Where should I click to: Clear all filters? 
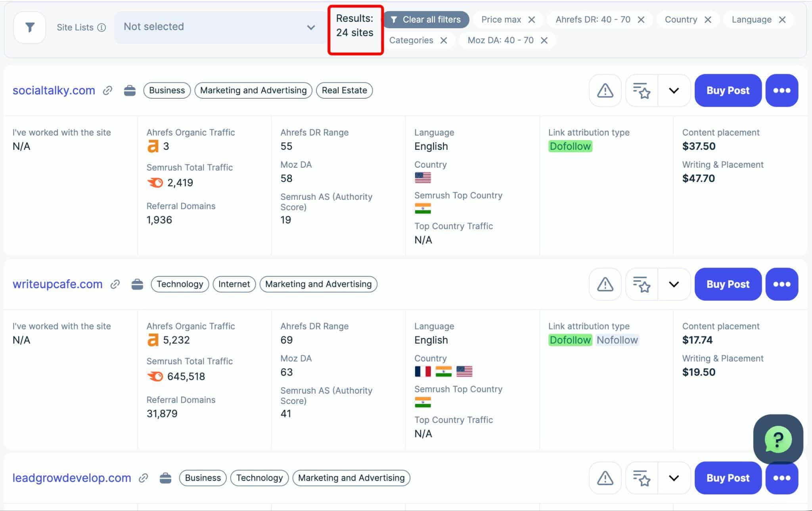[425, 19]
